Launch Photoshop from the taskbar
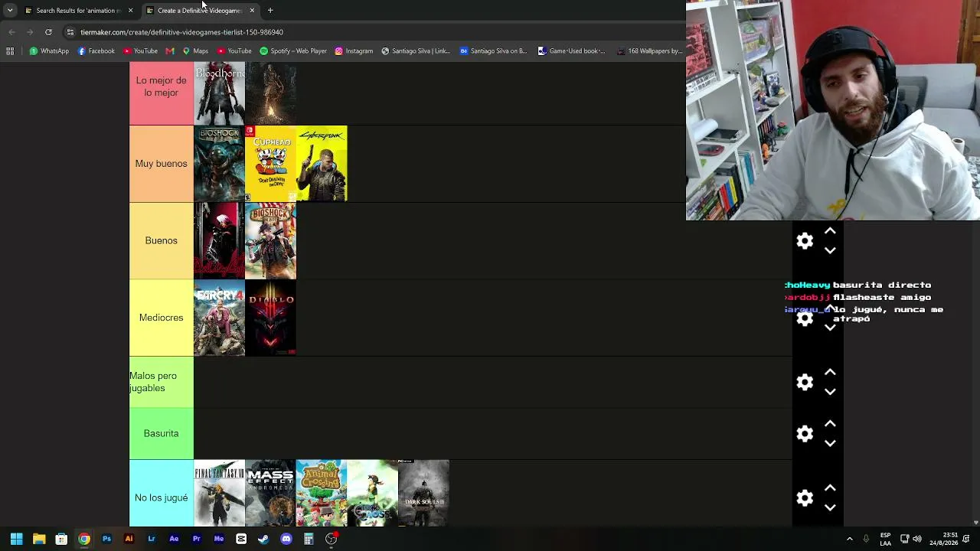 [106, 539]
